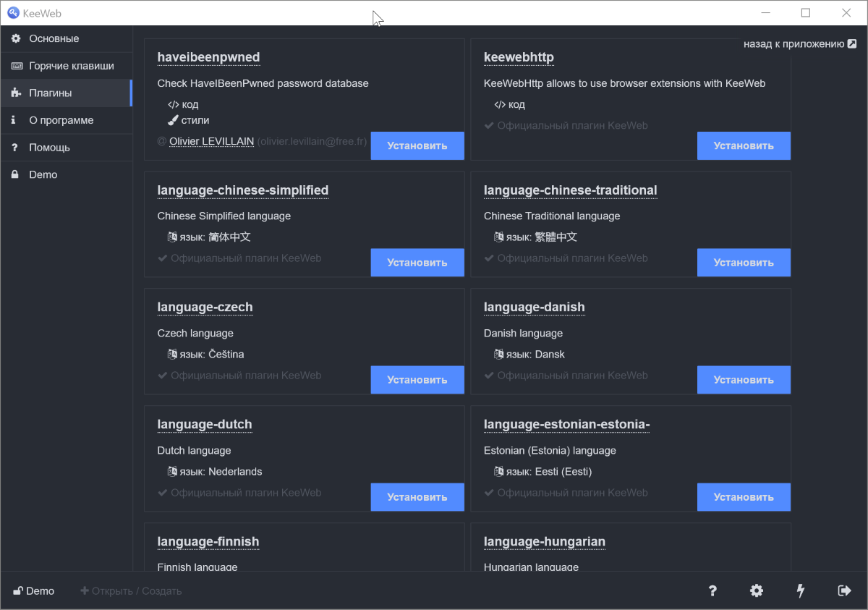
Task: Install the language-danish plugin
Action: [744, 380]
